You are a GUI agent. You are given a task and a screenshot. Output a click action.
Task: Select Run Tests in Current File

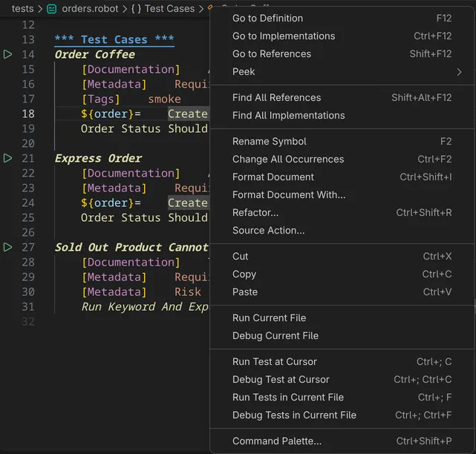coord(342,398)
